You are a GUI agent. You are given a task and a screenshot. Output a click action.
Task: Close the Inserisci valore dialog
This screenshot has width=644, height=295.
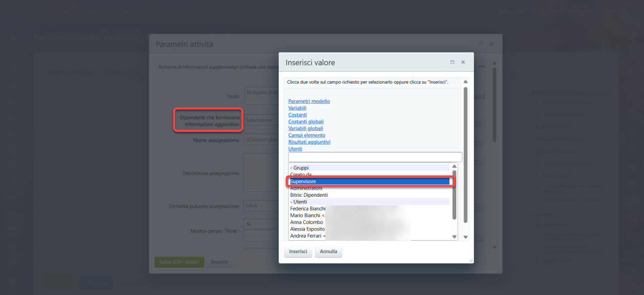(x=463, y=62)
